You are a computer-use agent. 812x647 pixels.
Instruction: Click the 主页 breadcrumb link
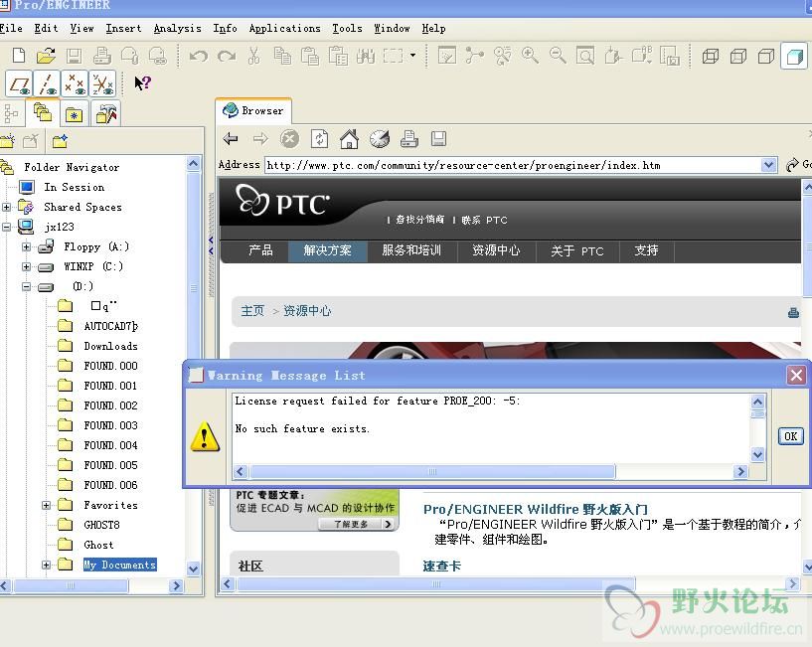252,311
